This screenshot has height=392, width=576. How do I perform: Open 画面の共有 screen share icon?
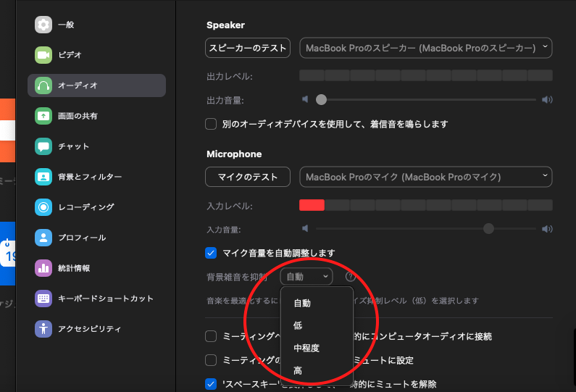(x=44, y=116)
